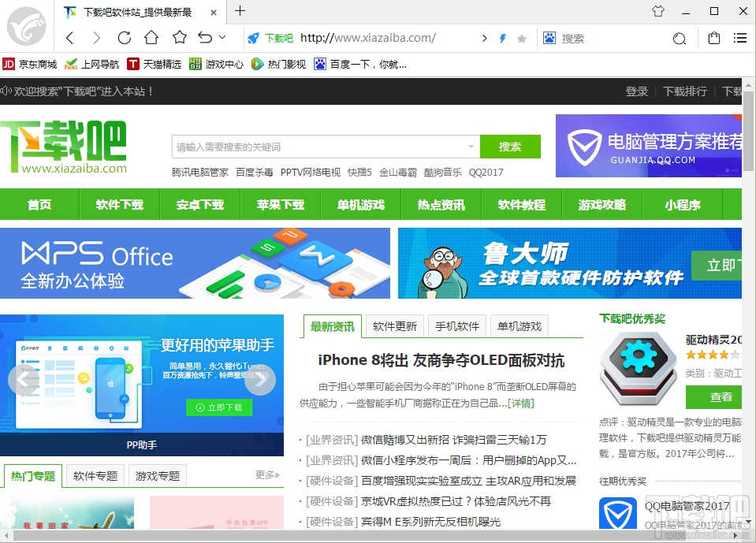
Task: Expand the undo history dropdown arrow
Action: (x=222, y=37)
